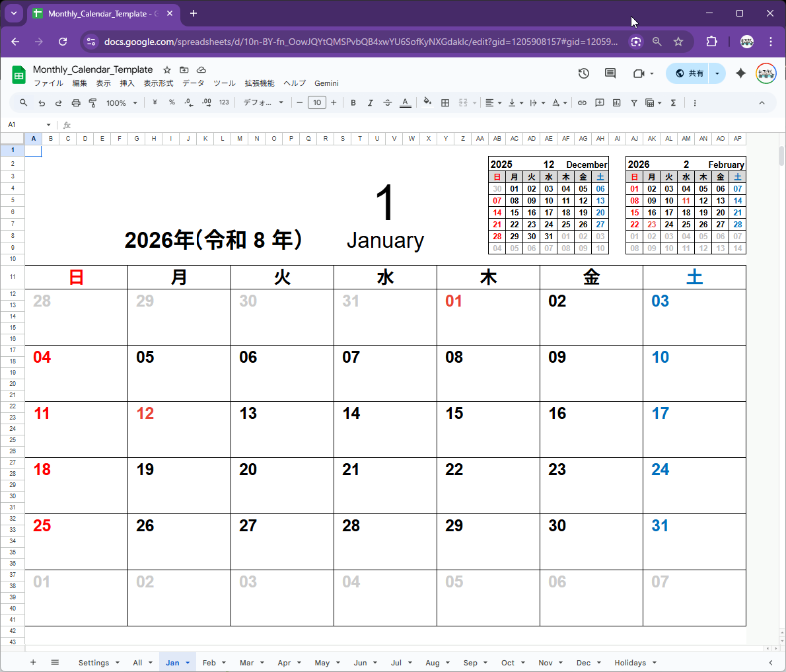
Task: Click the insert chart icon
Action: click(x=616, y=102)
